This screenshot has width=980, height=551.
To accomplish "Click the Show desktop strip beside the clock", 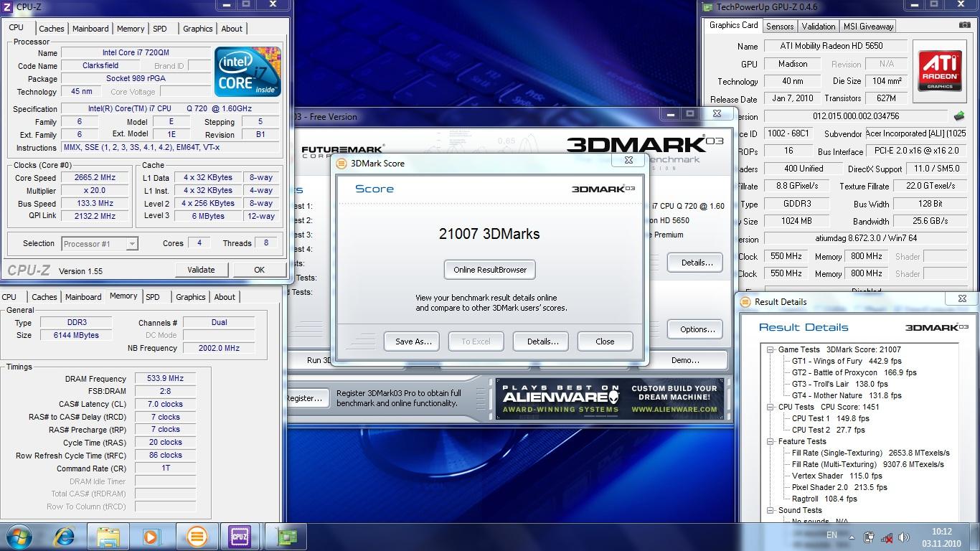I will [x=975, y=537].
